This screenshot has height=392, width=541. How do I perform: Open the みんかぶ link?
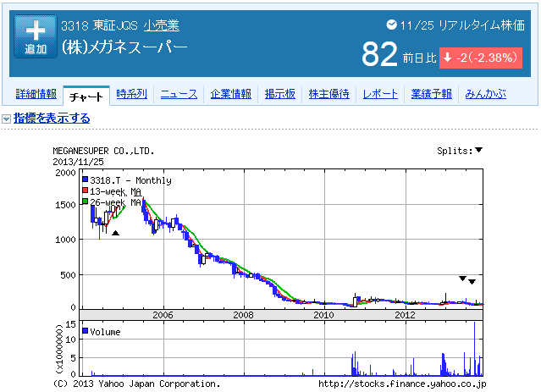pyautogui.click(x=485, y=94)
